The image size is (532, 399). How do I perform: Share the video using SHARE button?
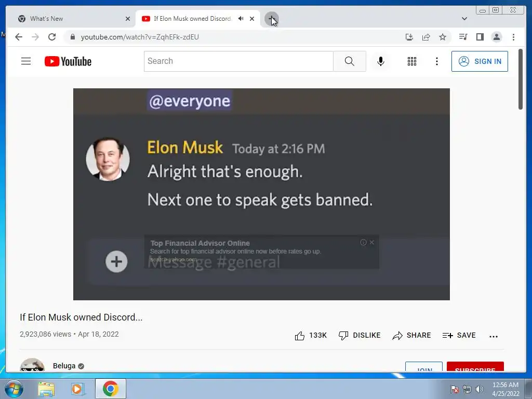(411, 336)
